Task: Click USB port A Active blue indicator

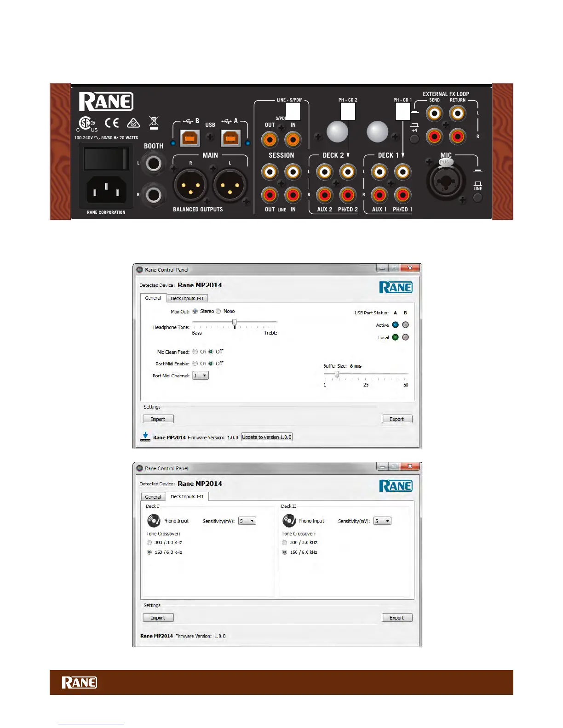Action: [395, 325]
